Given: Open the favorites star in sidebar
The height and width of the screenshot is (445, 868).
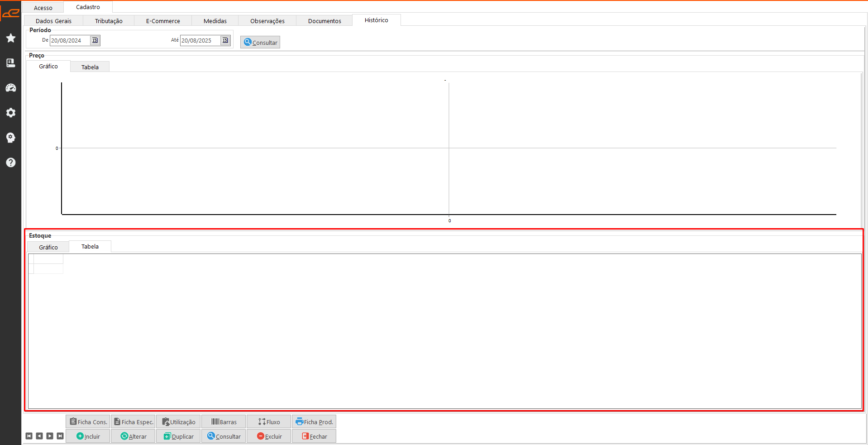Looking at the screenshot, I should click(x=11, y=38).
